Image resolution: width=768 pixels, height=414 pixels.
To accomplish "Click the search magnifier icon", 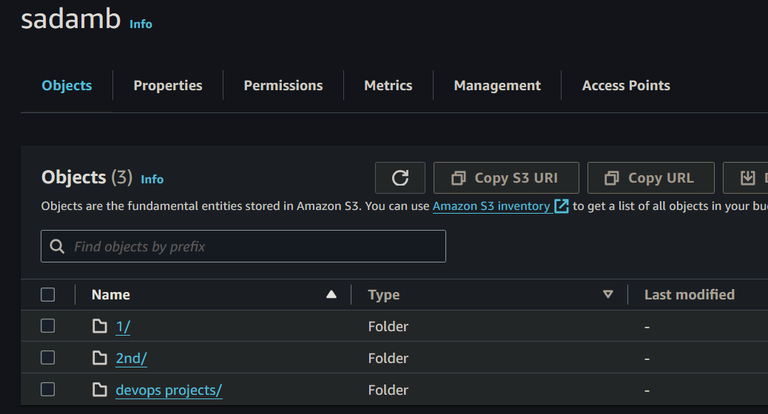I will [x=58, y=246].
